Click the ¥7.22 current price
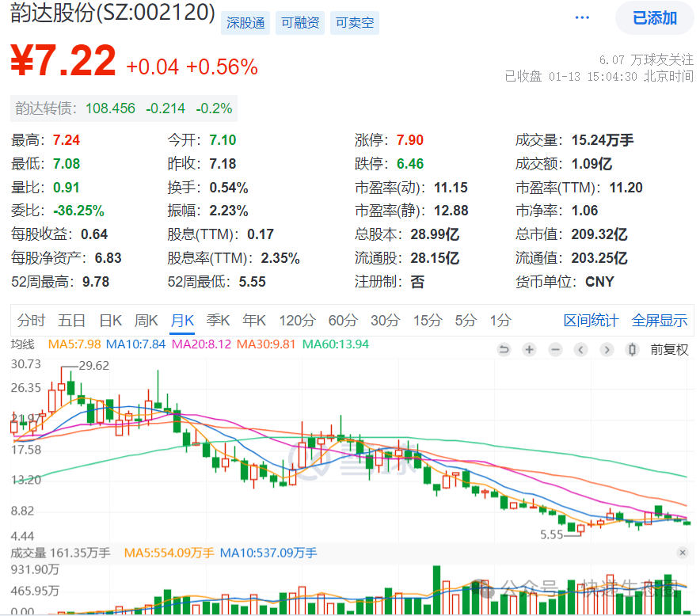Image resolution: width=700 pixels, height=616 pixels. [63, 61]
